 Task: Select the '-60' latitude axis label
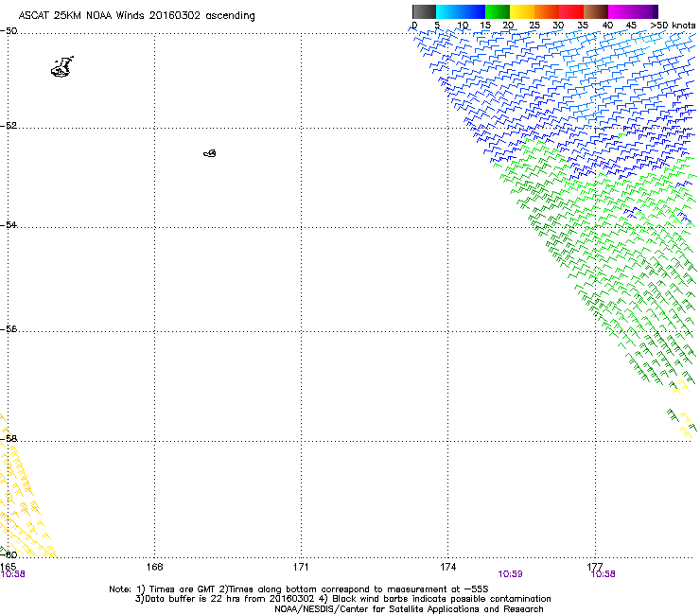pyautogui.click(x=9, y=554)
